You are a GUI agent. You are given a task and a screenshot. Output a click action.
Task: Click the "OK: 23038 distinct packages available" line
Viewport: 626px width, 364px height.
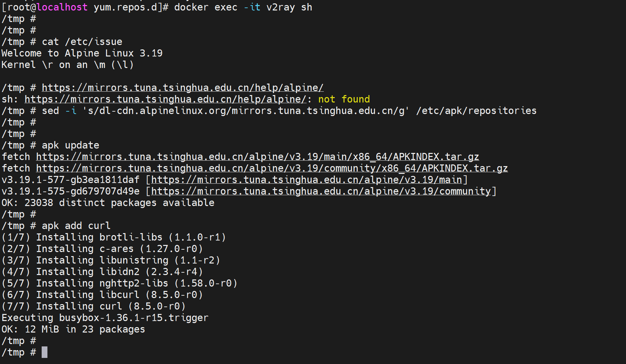coord(108,203)
